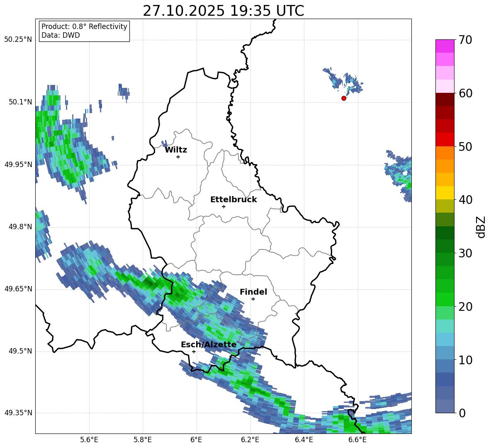Click the 50.25°N latitude label
The image size is (491, 448).
click(x=18, y=40)
